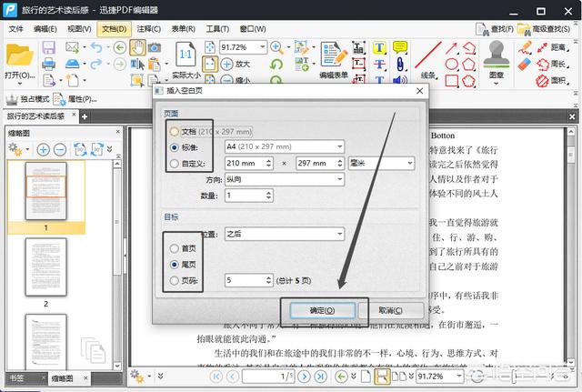Click the document view vertical scrollbar
This screenshot has width=582, height=392.
[x=571, y=156]
